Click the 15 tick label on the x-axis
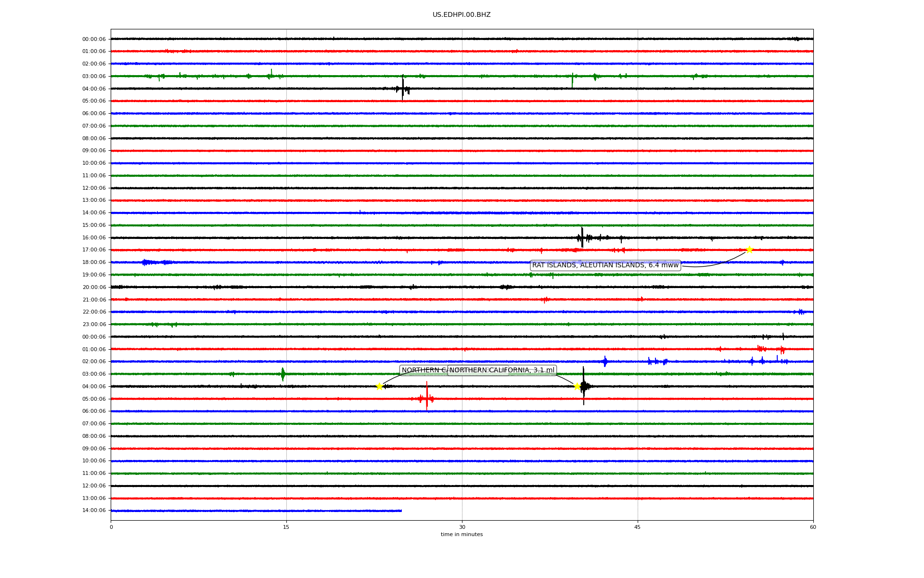Viewport: 924px width, 578px height. [x=286, y=527]
